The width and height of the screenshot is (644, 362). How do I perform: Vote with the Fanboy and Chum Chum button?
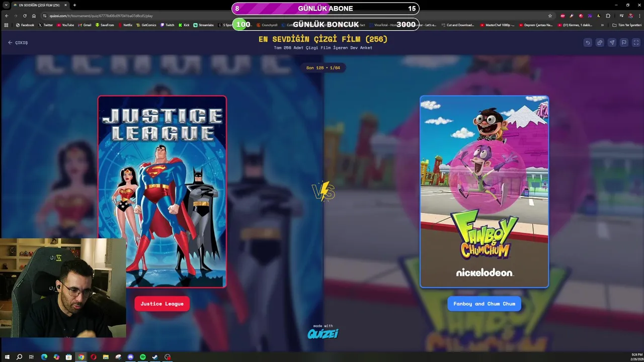[x=484, y=304]
